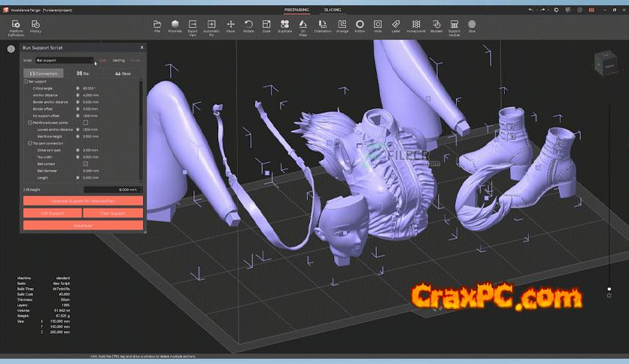629x364 pixels.
Task: Select the Boolean tool
Action: point(436,27)
